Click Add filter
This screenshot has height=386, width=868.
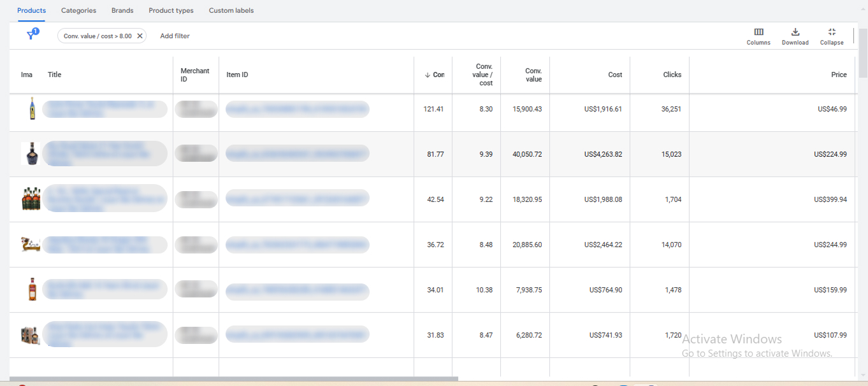click(x=175, y=36)
